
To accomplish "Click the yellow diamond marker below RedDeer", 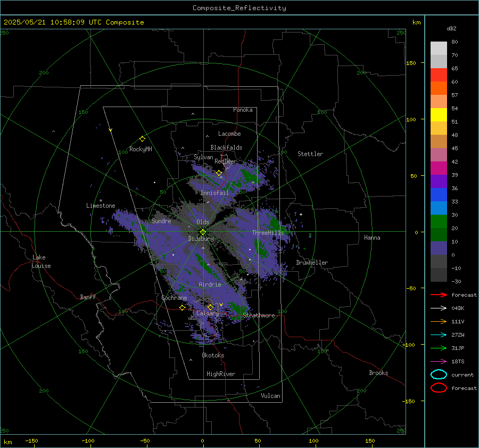I will click(x=219, y=173).
